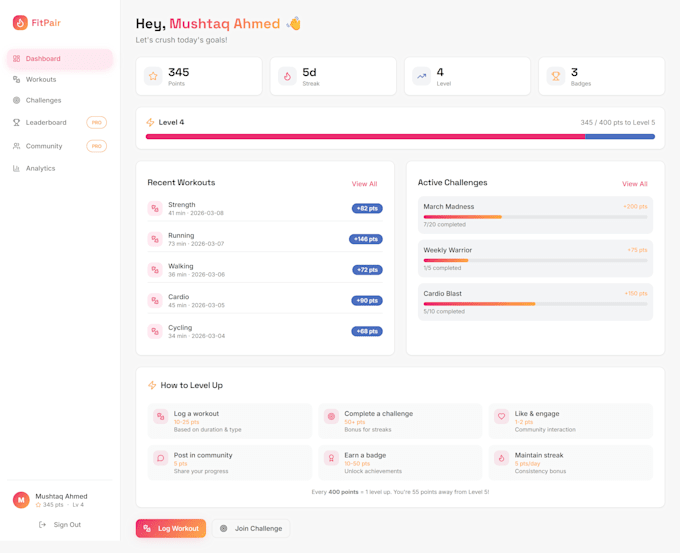
Task: Click the lightning icon beside How to Level Up
Action: pyautogui.click(x=152, y=385)
